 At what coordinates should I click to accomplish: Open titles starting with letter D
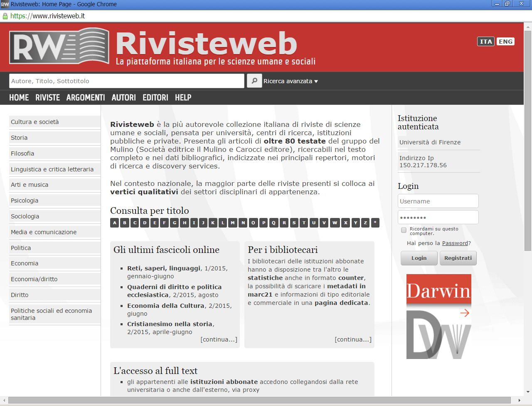click(145, 223)
